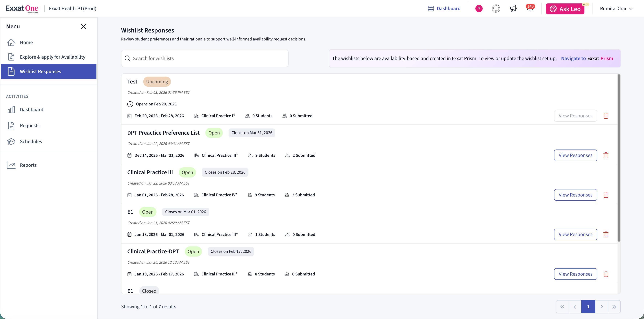Click the Ask Leo button
This screenshot has width=644, height=319.
pyautogui.click(x=565, y=9)
